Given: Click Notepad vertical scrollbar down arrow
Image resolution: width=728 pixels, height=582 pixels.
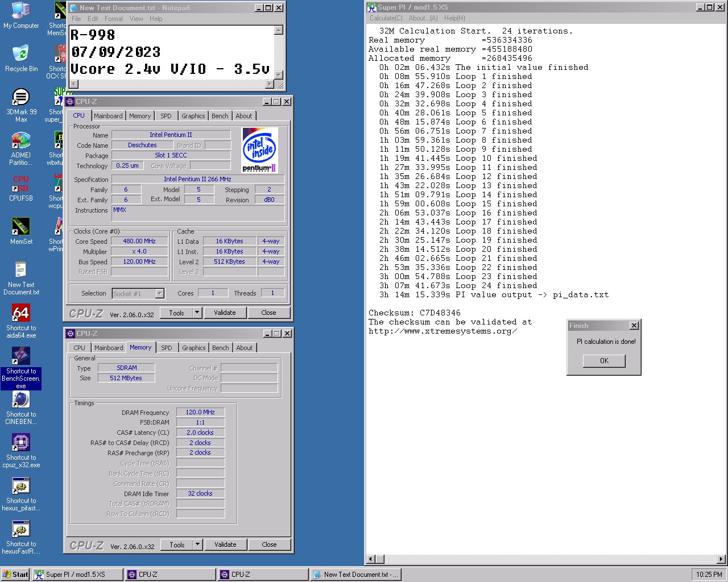Looking at the screenshot, I should pos(279,75).
